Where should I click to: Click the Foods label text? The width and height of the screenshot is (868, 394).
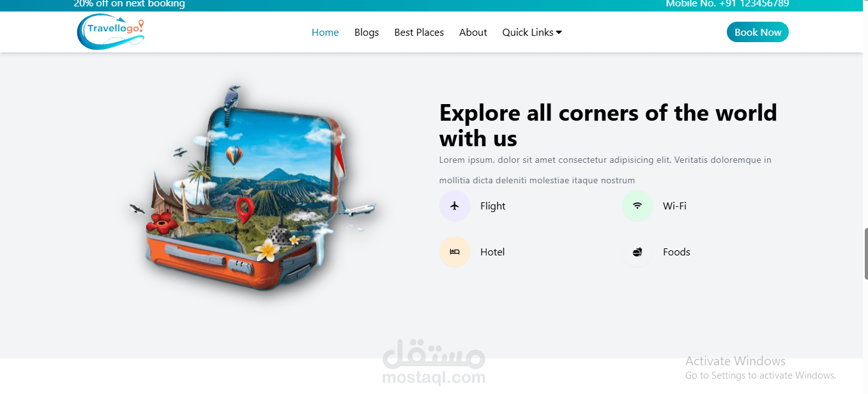click(676, 252)
